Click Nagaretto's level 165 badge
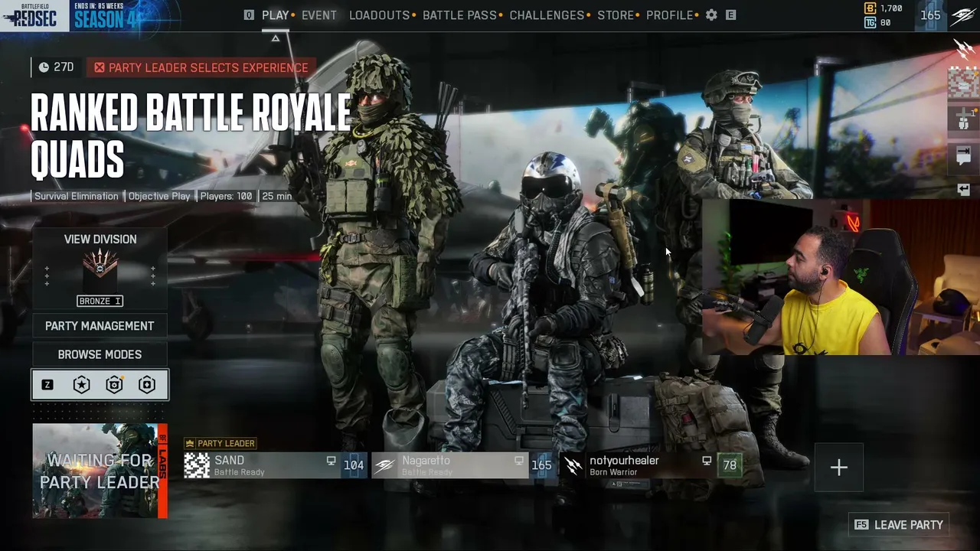 tap(541, 465)
